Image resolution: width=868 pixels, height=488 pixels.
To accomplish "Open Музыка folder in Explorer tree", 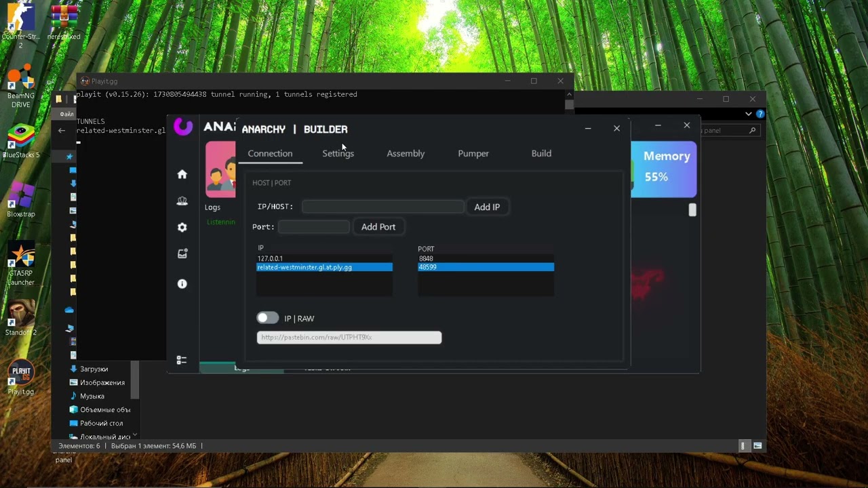I will [92, 396].
